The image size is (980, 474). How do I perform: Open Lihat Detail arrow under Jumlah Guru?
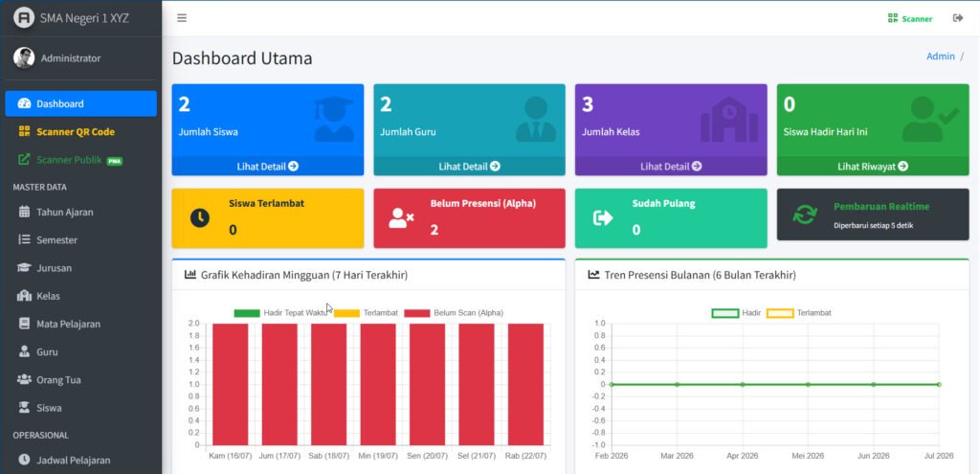pyautogui.click(x=469, y=167)
